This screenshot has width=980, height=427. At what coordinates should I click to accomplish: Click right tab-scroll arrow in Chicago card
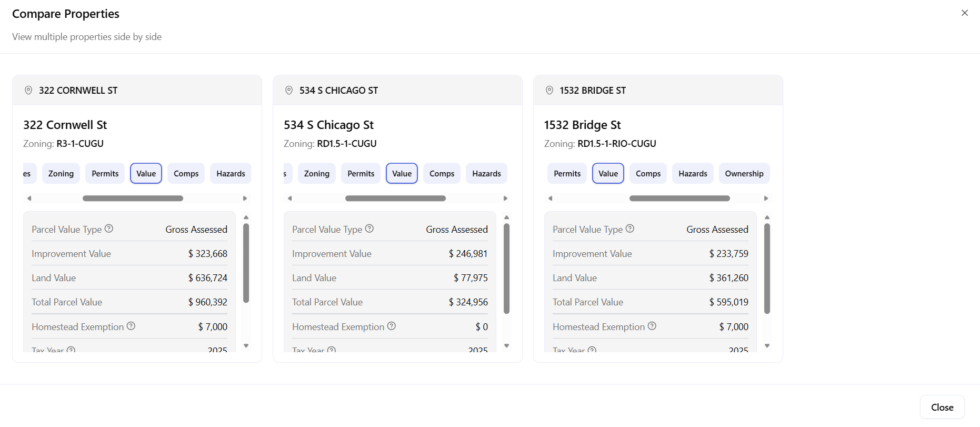point(505,198)
